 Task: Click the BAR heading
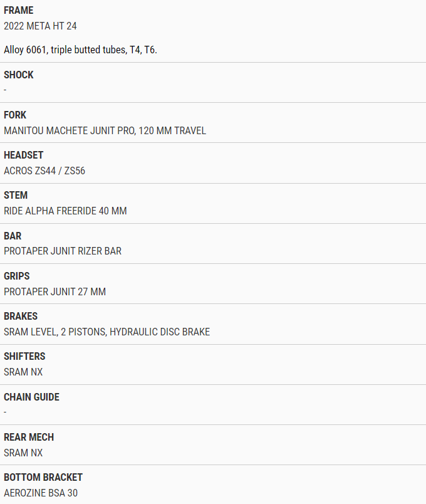[x=13, y=236]
